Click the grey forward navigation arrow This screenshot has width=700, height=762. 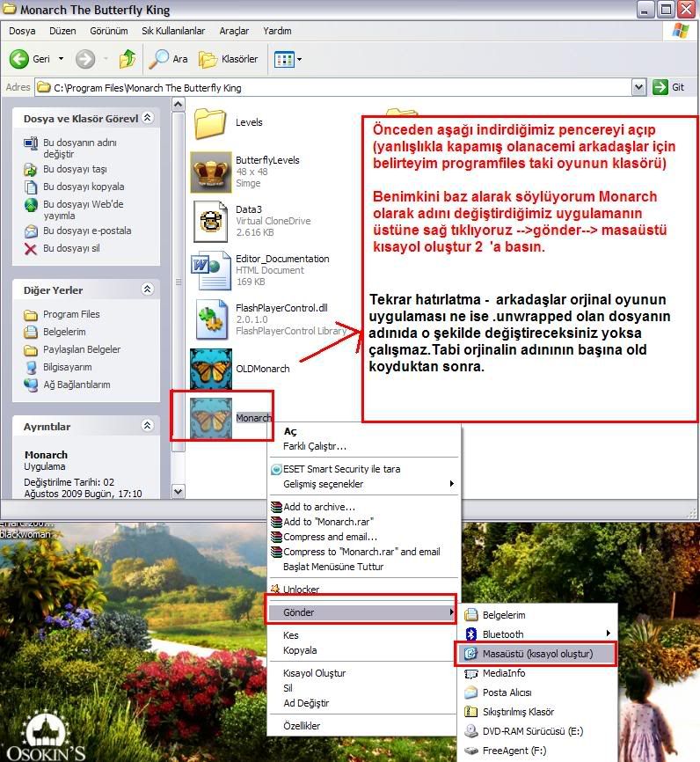pos(85,59)
